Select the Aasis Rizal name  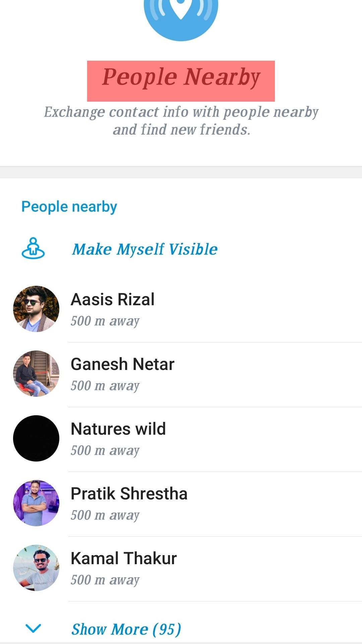113,300
